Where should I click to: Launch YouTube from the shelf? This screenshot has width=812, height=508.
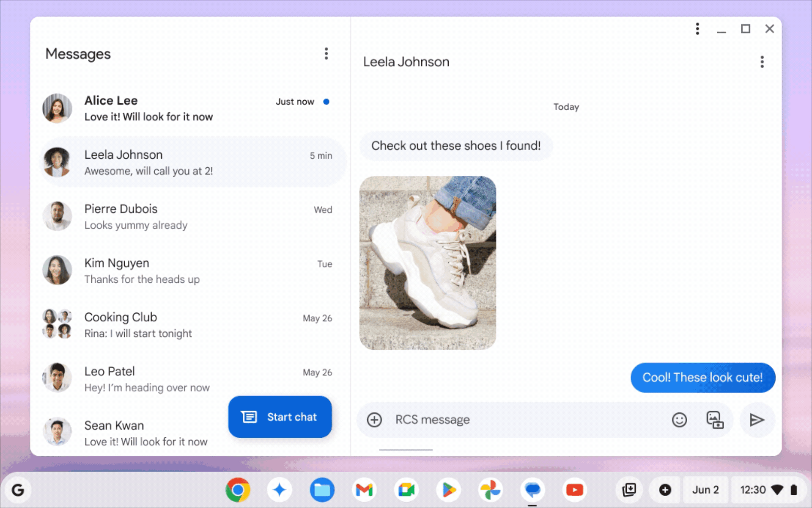pos(574,490)
